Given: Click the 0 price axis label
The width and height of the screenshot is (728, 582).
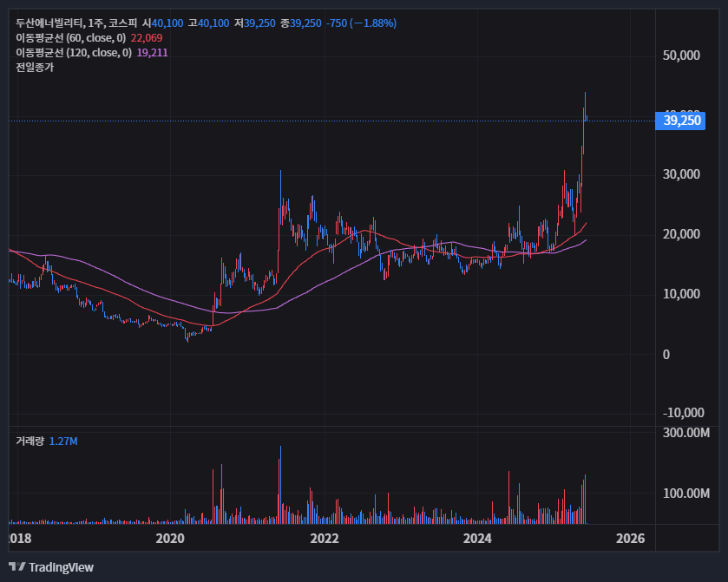Looking at the screenshot, I should (x=666, y=355).
